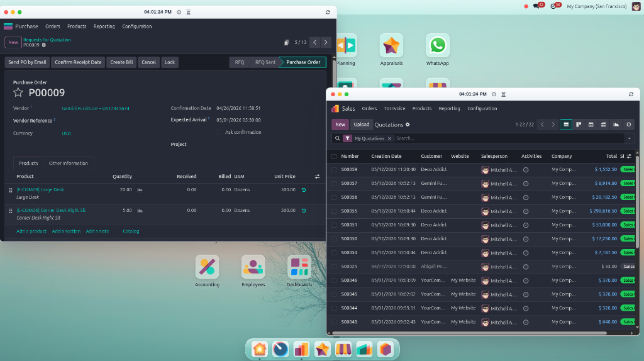
Task: Open P00009 gear actions menu
Action: tap(44, 45)
